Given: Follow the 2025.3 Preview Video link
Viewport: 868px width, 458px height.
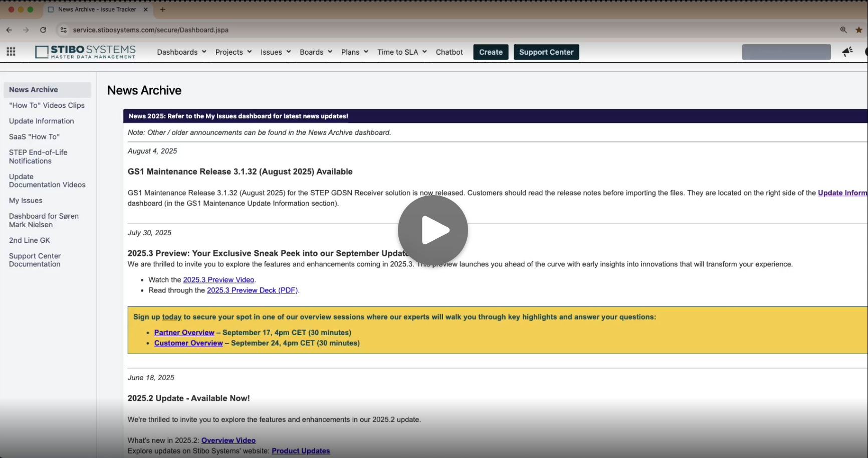Looking at the screenshot, I should click(x=219, y=280).
